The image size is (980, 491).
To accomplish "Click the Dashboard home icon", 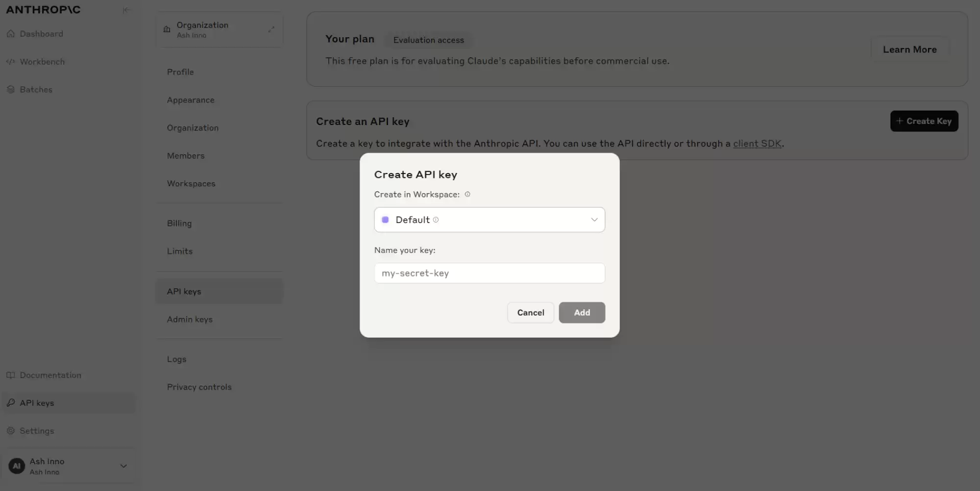I will pos(11,34).
